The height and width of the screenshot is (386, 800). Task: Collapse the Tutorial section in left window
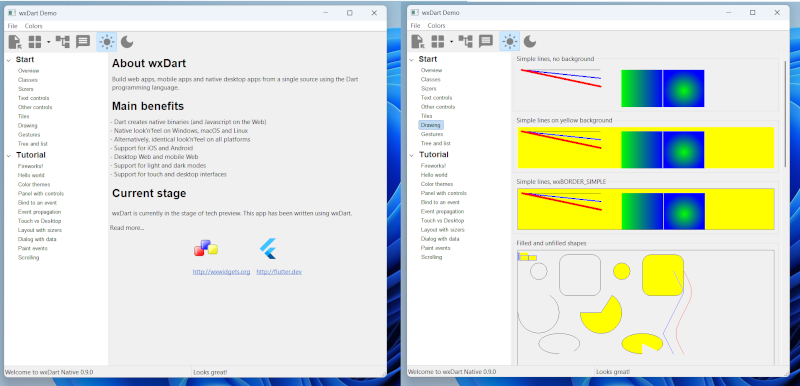(9, 156)
